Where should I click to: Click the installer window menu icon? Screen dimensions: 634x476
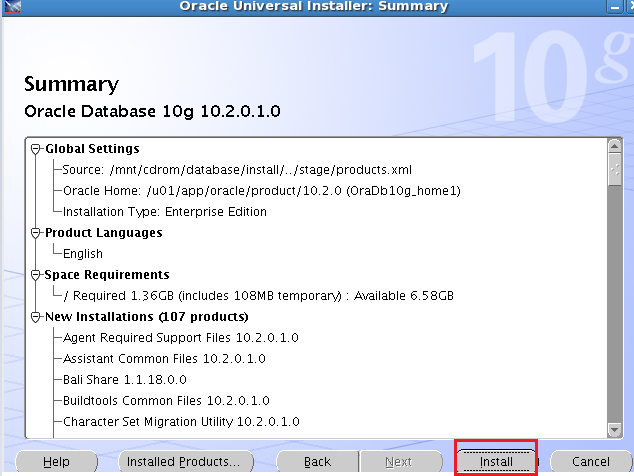[13, 6]
